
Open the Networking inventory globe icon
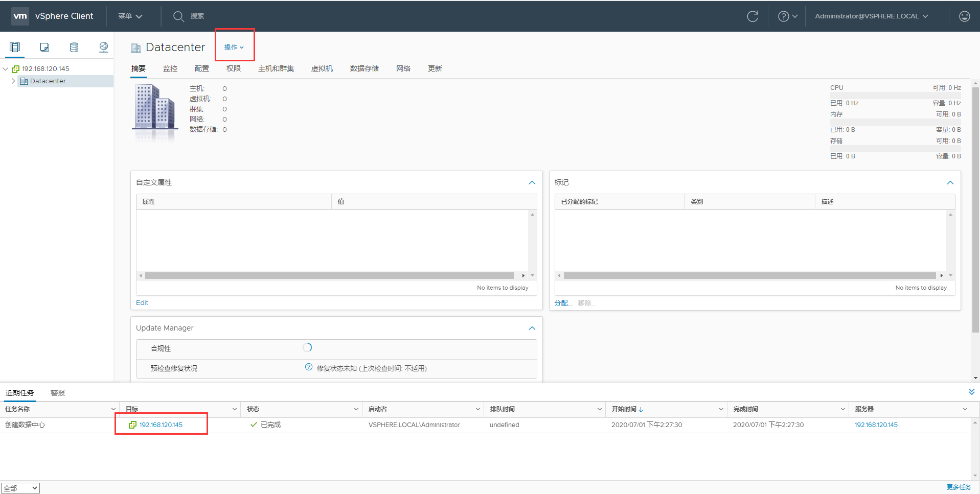click(104, 47)
